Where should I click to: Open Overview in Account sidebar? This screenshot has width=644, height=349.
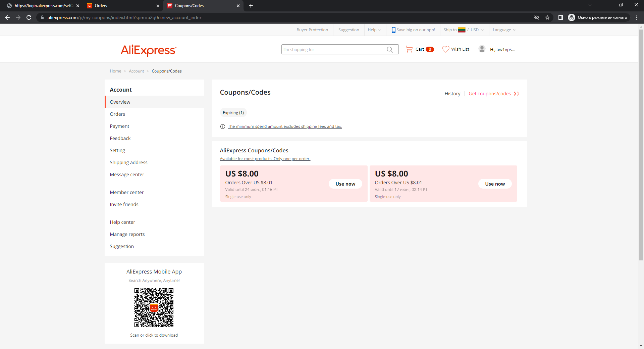tap(154, 102)
